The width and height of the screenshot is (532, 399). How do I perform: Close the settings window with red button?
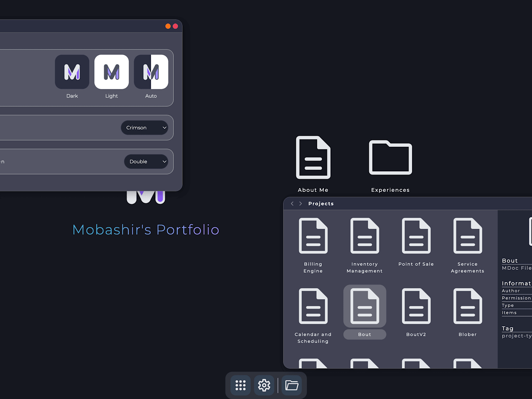175,26
